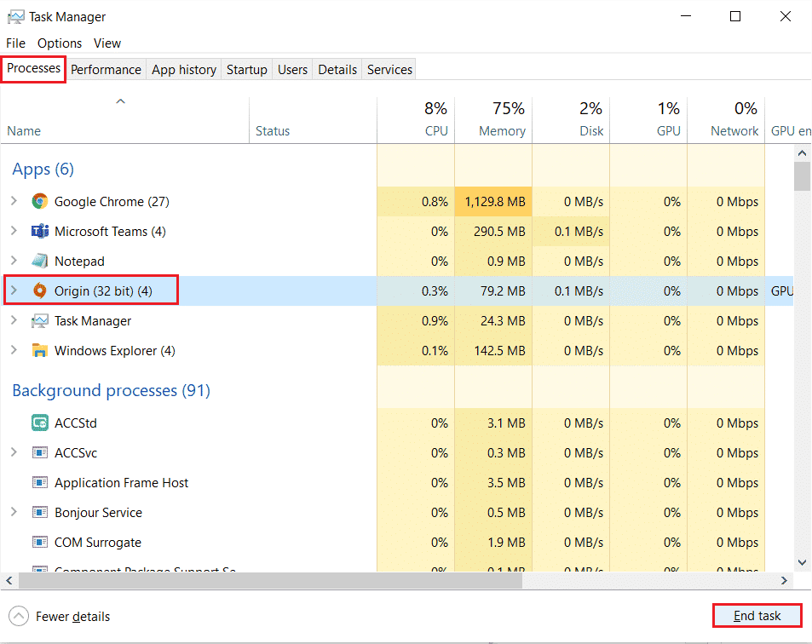Click the ACCStd process icon
The height and width of the screenshot is (644, 812).
pyautogui.click(x=39, y=423)
